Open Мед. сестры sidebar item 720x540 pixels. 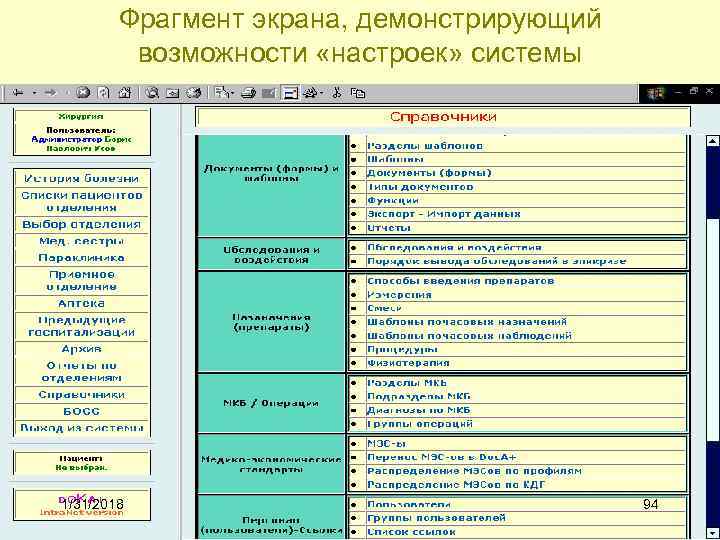point(81,241)
